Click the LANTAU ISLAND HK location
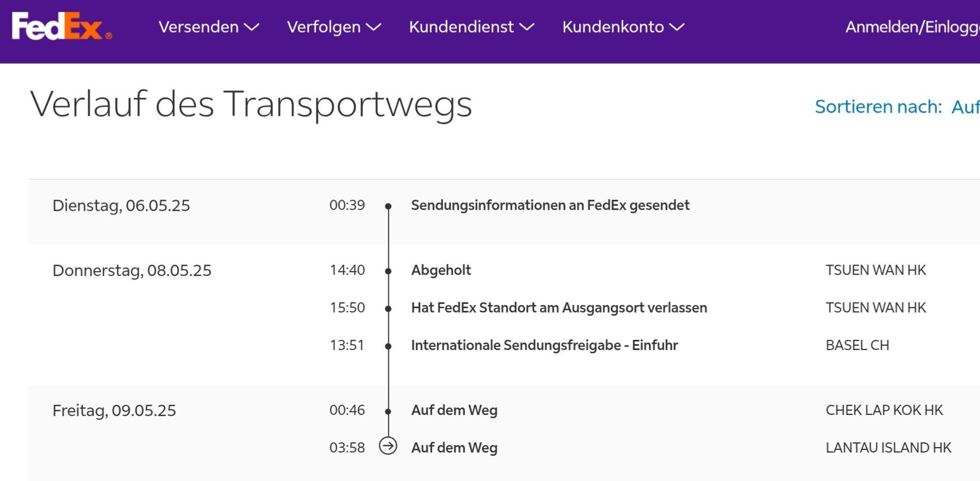The image size is (980, 481). pos(888,448)
